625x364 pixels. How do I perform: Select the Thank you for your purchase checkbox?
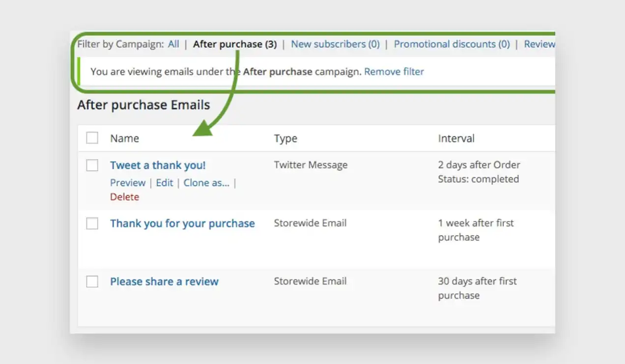pyautogui.click(x=92, y=224)
